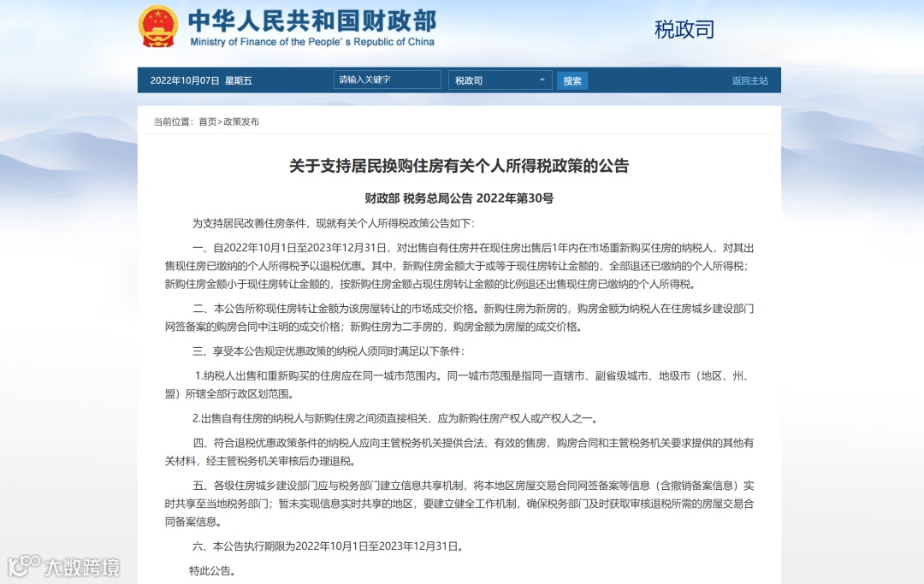Screen dimensions: 924x584
Task: Click the paragraph starting 为支持居民改善住房条件
Action: pyautogui.click(x=333, y=224)
